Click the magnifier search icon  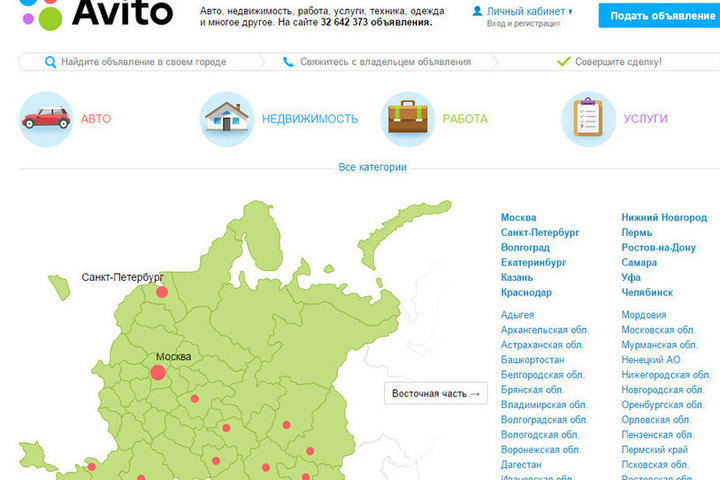point(51,62)
